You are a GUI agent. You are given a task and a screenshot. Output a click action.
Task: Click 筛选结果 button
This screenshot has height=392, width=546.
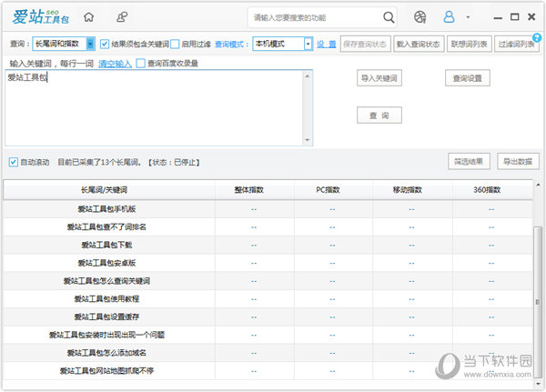[469, 161]
